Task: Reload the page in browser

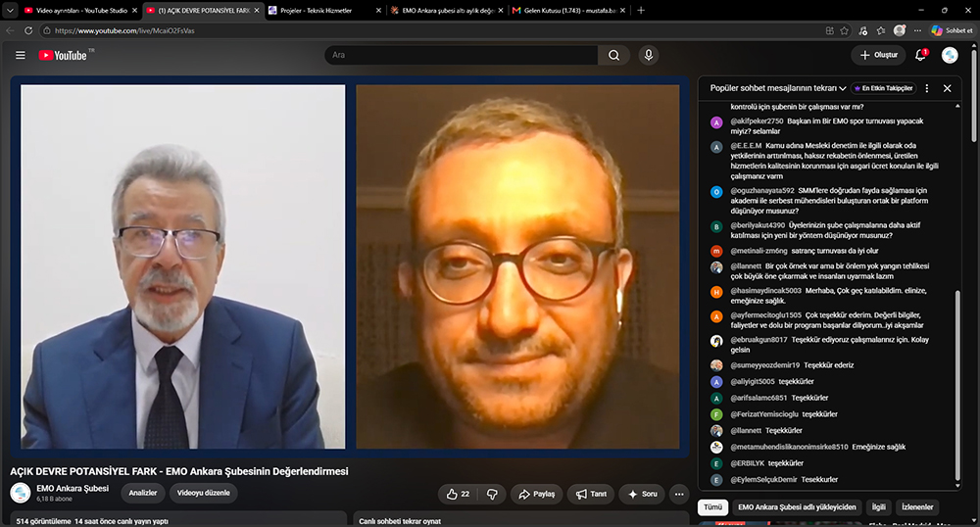Action: coord(28,30)
